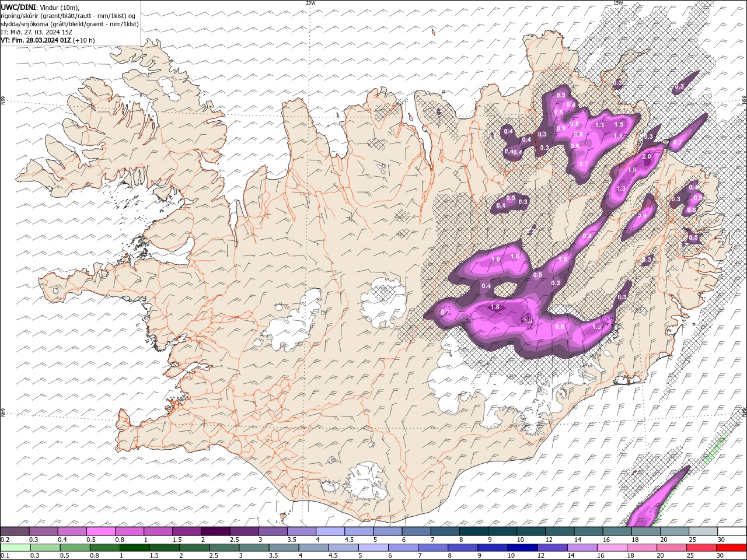Click the '(+10 h)' forecast offset text
Screen dimensions: 747x560
83,40
